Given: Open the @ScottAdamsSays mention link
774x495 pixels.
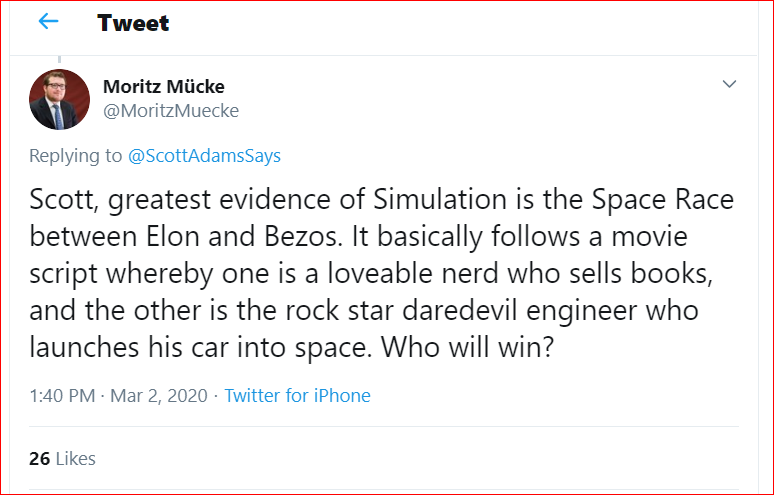Looking at the screenshot, I should pyautogui.click(x=205, y=156).
